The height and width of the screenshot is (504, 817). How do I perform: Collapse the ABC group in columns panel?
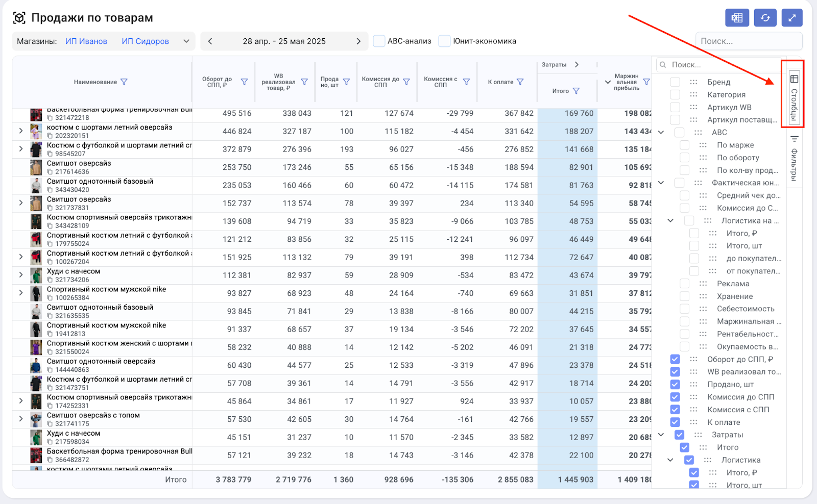661,132
